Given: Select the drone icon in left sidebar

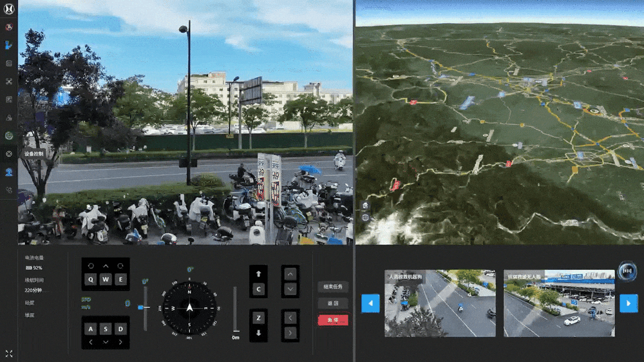Looking at the screenshot, I should tap(9, 82).
